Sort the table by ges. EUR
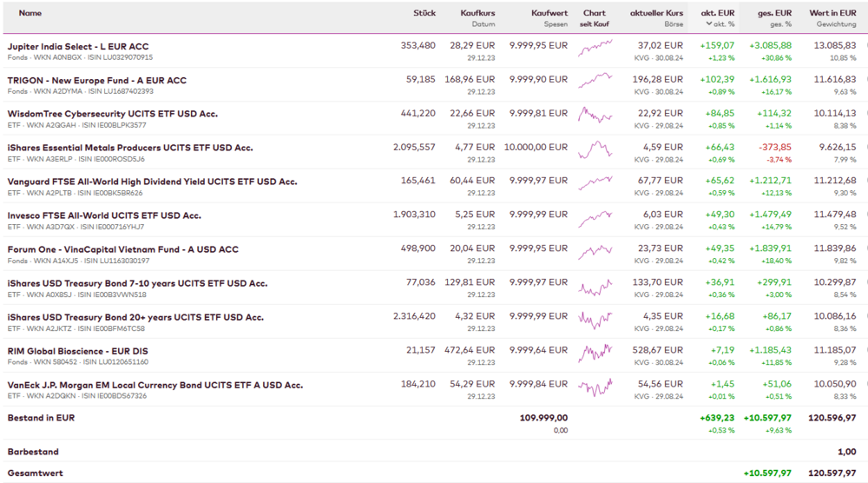Viewport: 868px width, 483px height. pos(774,13)
